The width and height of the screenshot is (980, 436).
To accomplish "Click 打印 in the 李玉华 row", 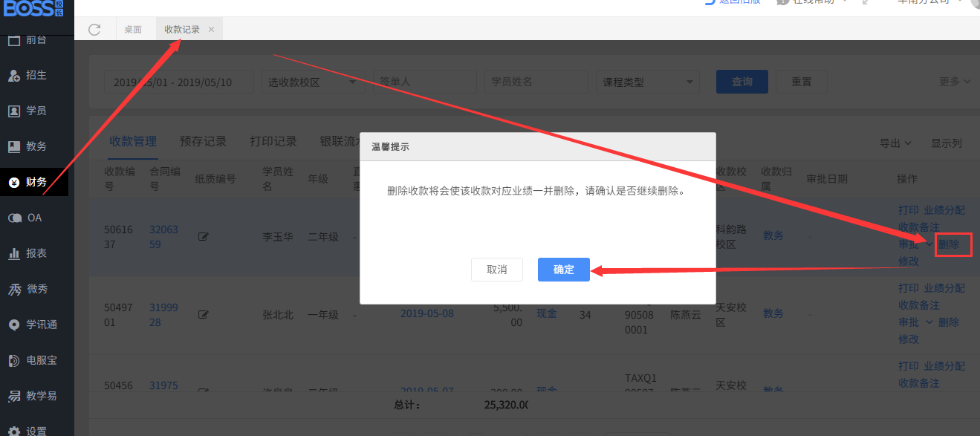I will (x=909, y=210).
